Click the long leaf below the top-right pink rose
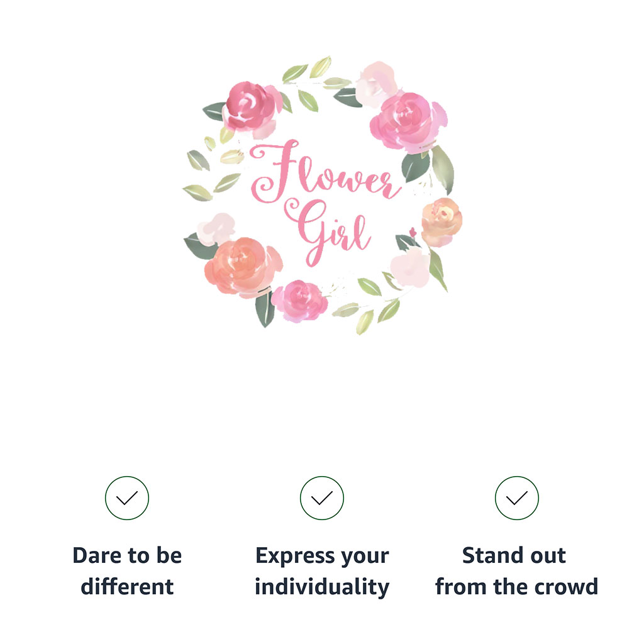The width and height of the screenshot is (644, 644). point(443,169)
